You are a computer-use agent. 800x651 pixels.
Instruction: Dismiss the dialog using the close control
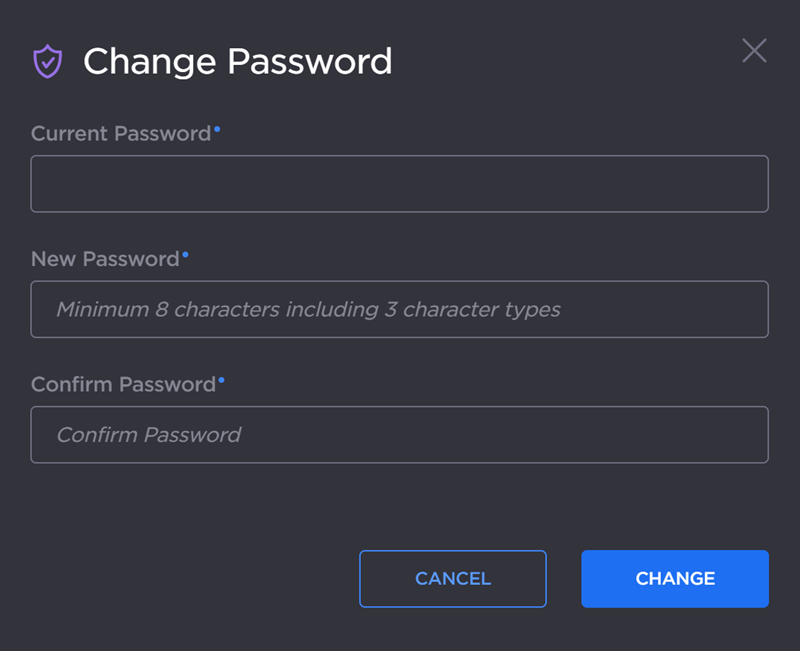[755, 51]
